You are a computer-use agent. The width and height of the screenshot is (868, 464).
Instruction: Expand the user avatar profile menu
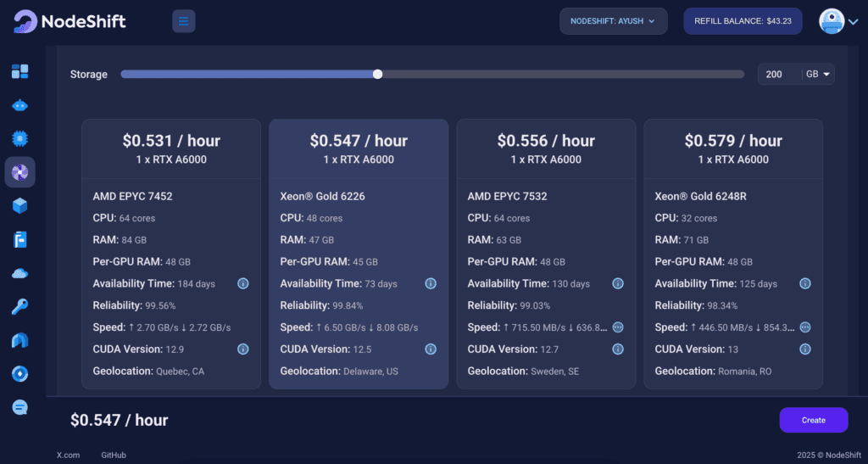click(837, 21)
